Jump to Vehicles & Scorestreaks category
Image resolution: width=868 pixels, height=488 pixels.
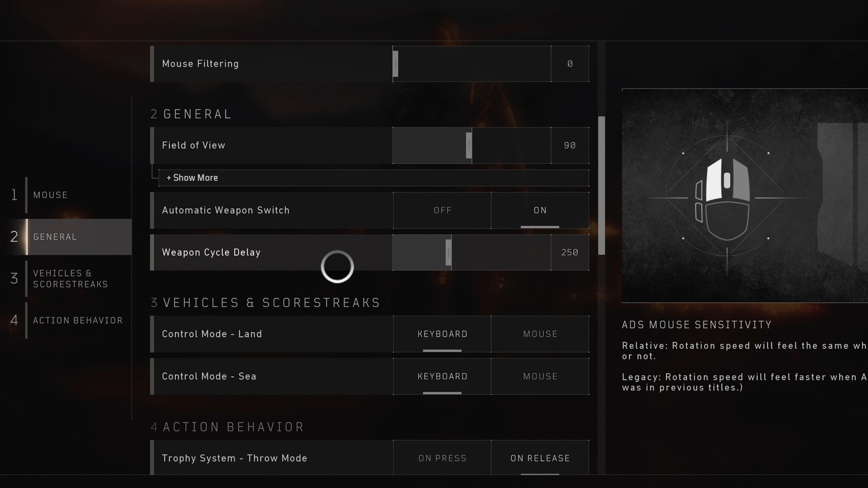[x=71, y=279]
